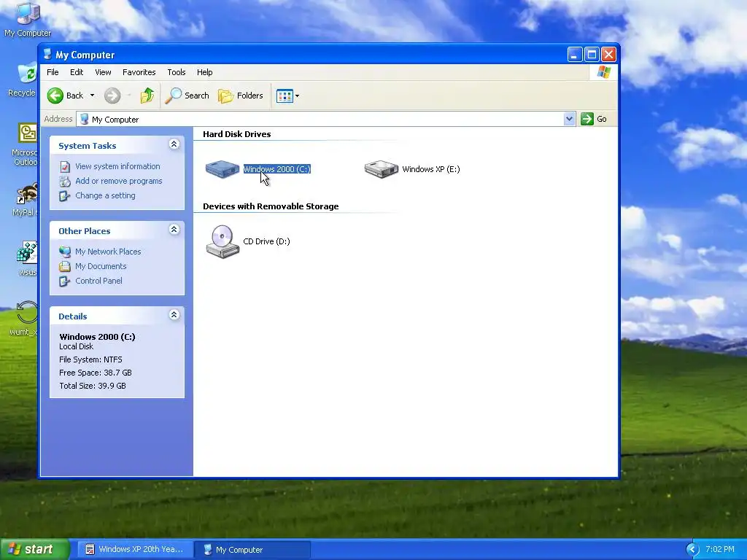The width and height of the screenshot is (747, 560).
Task: Show hidden tray icons arrow
Action: (692, 550)
